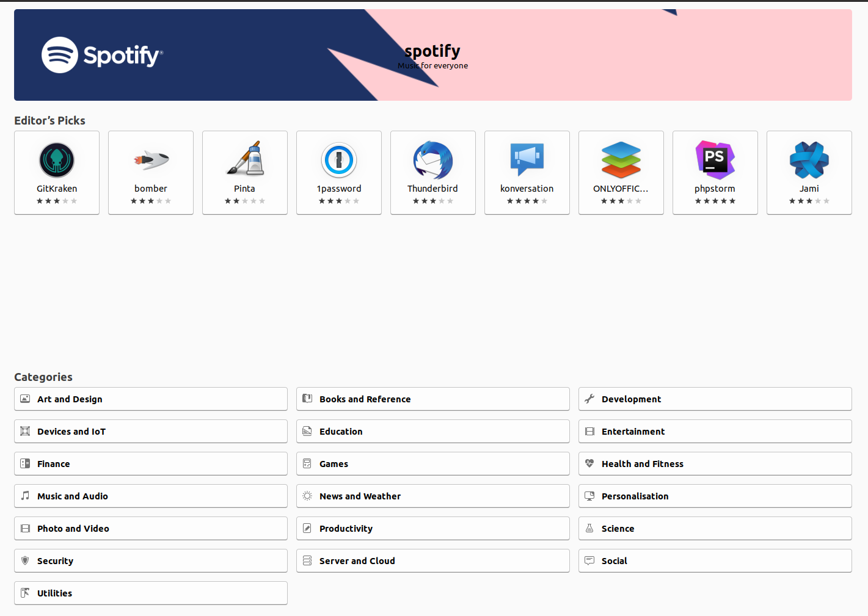Open the Development category

[715, 399]
